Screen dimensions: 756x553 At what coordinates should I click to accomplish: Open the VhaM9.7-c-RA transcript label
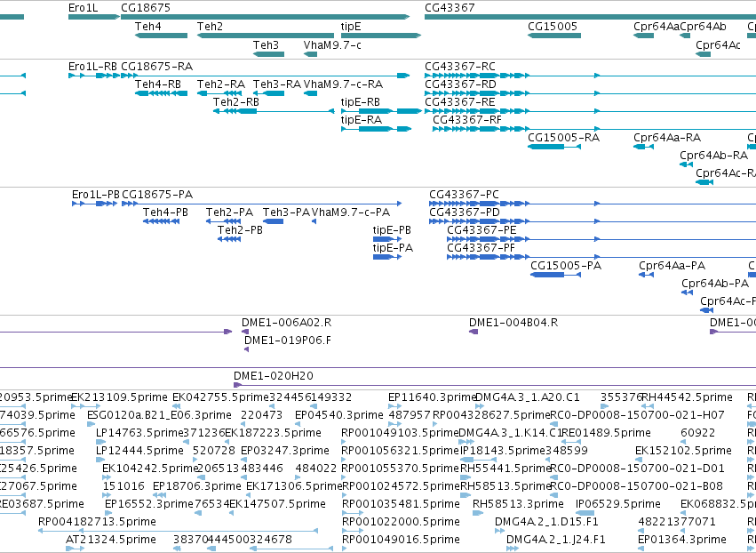point(343,84)
